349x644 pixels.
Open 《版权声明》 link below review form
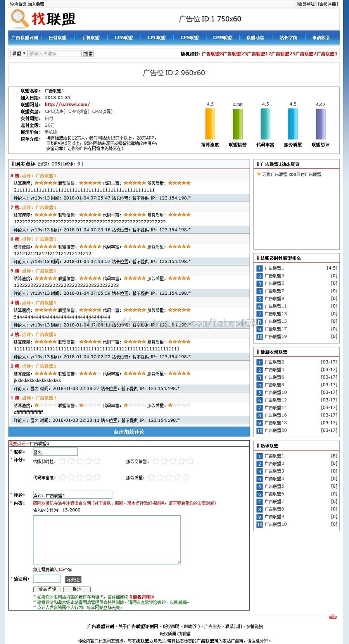pos(142,597)
